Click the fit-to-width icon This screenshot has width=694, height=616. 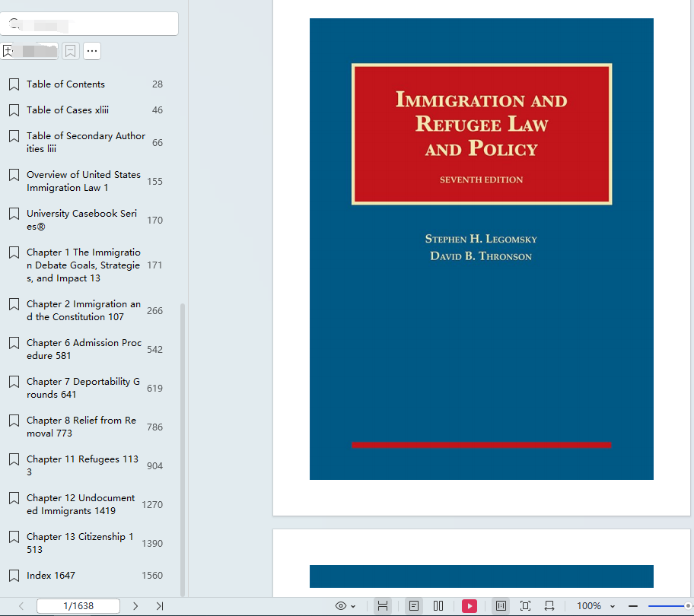[x=549, y=606]
